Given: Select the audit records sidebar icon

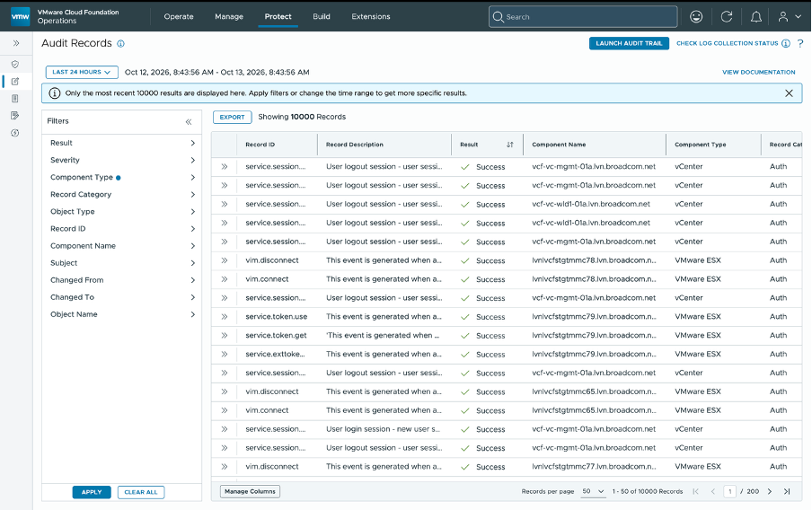Looking at the screenshot, I should point(15,82).
